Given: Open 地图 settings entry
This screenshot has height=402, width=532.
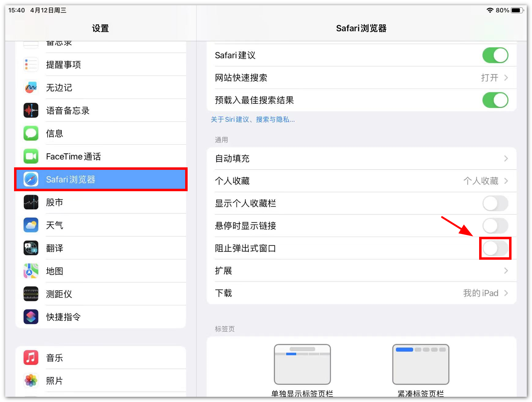Looking at the screenshot, I should coord(101,271).
